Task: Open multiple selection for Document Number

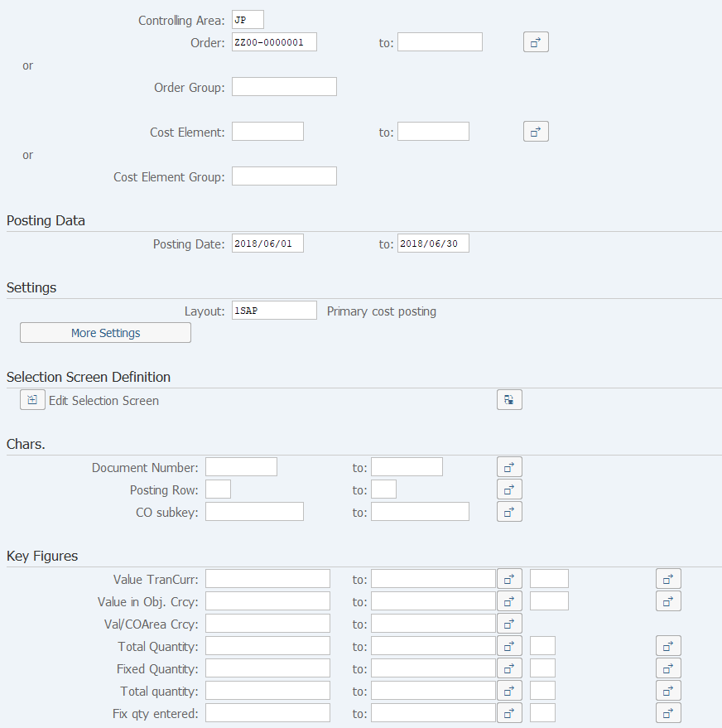Action: coord(508,466)
